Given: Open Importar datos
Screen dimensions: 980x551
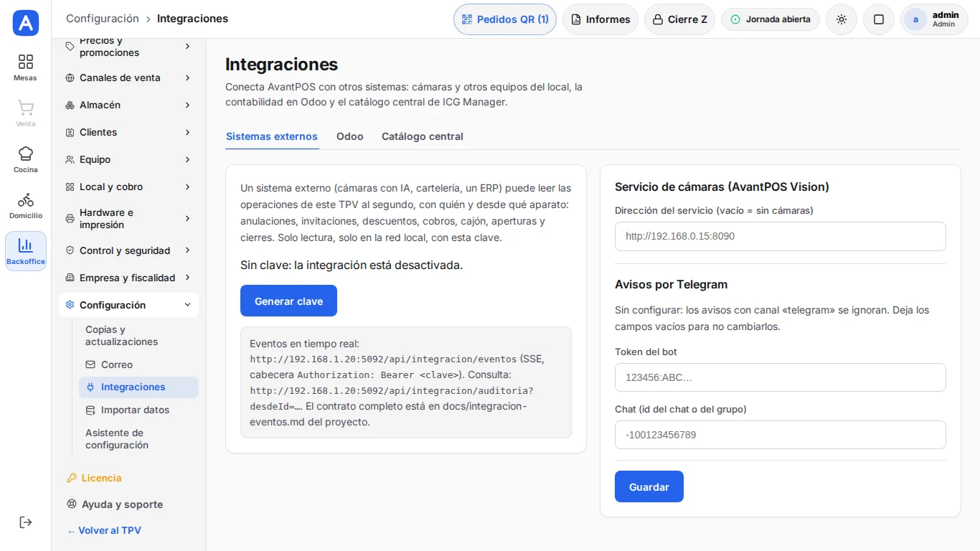Looking at the screenshot, I should coord(138,410).
